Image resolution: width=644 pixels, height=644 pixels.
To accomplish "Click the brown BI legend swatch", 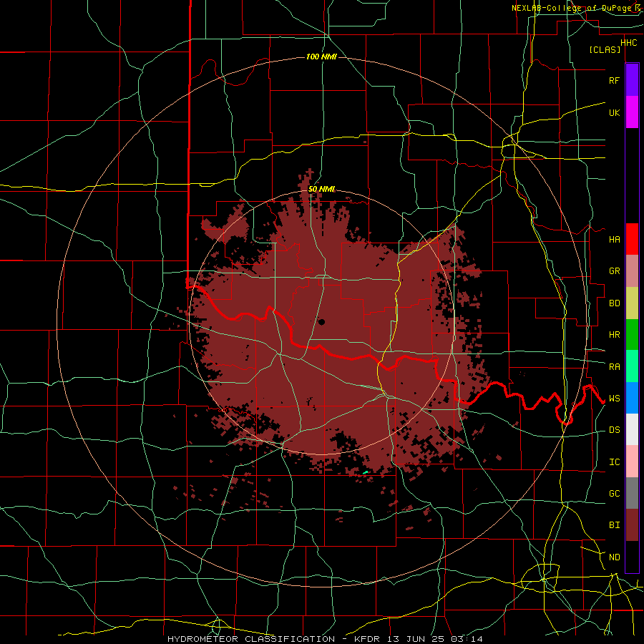I will [x=632, y=525].
